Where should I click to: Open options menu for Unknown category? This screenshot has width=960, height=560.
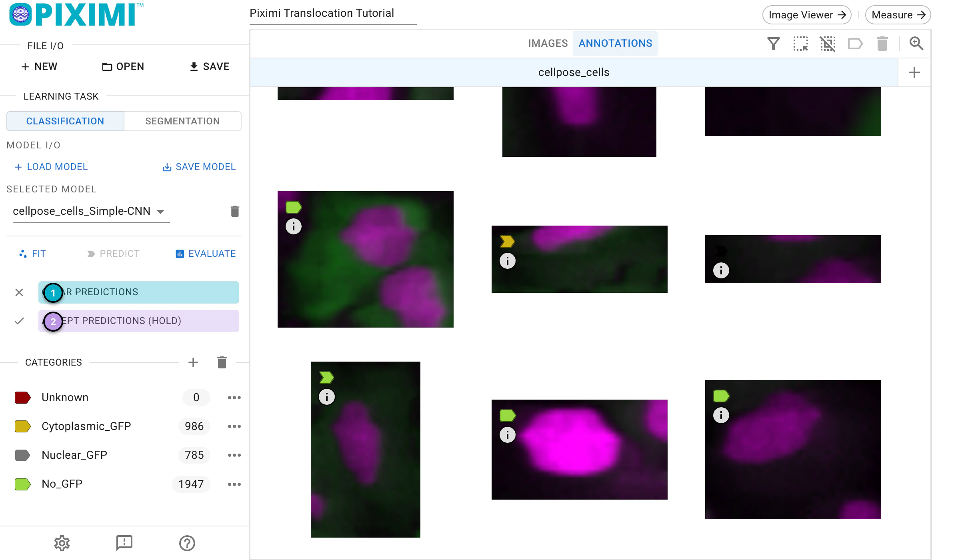tap(234, 398)
